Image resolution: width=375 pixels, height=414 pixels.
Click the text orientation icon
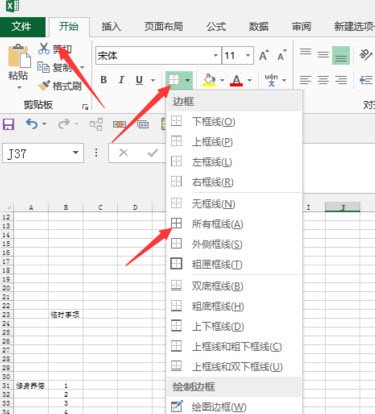365,55
